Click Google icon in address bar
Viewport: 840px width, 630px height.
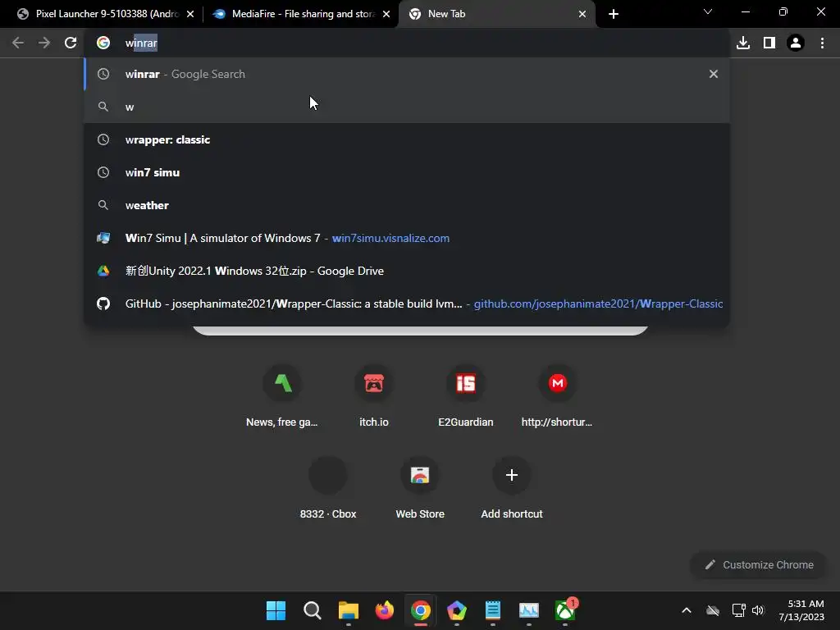click(x=103, y=43)
